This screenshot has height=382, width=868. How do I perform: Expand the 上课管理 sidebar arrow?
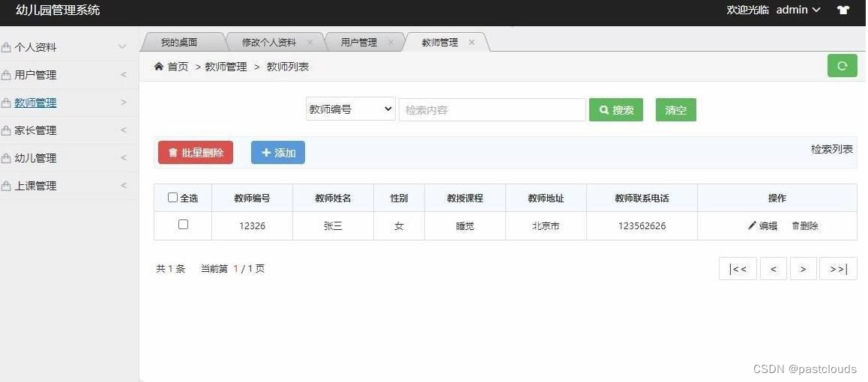point(124,186)
